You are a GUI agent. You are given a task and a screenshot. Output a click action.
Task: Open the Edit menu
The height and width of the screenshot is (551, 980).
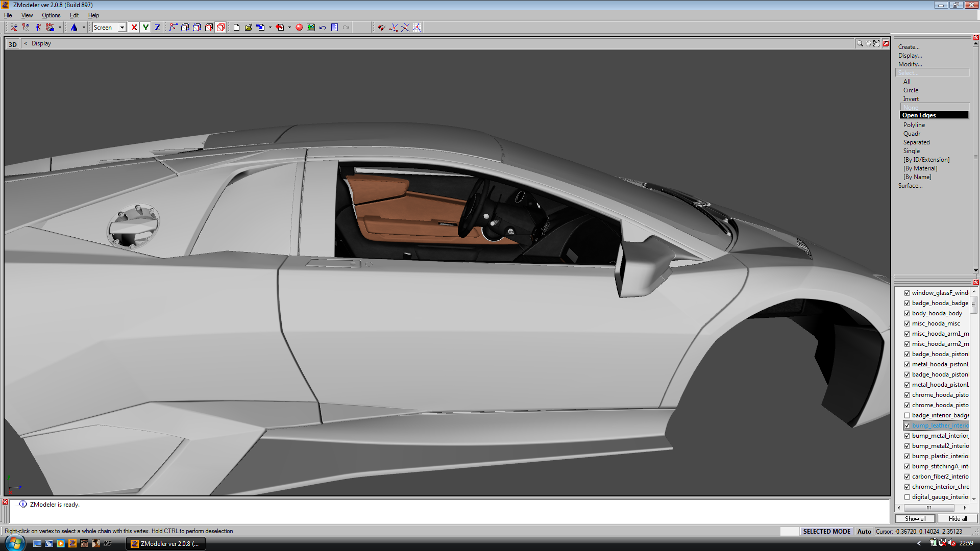click(73, 15)
